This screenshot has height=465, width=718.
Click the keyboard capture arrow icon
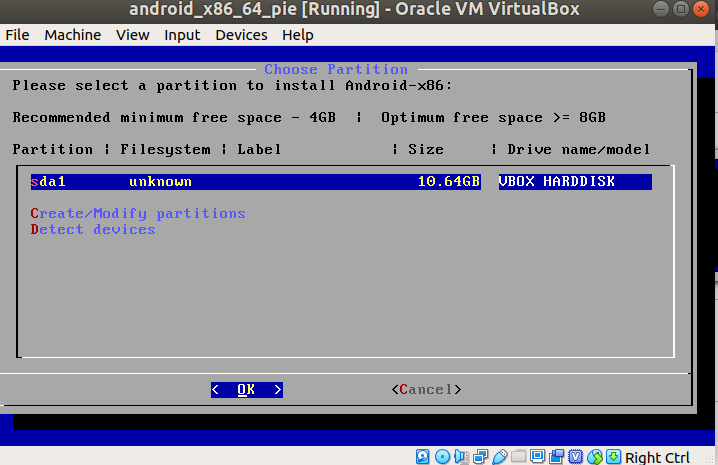[613, 456]
